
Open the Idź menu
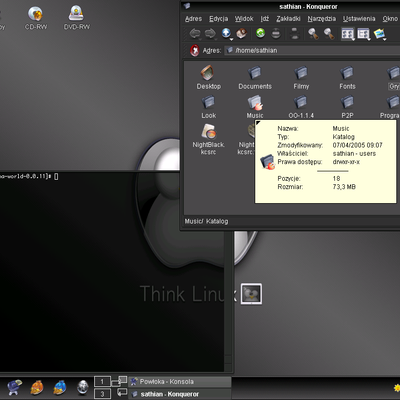(265, 19)
